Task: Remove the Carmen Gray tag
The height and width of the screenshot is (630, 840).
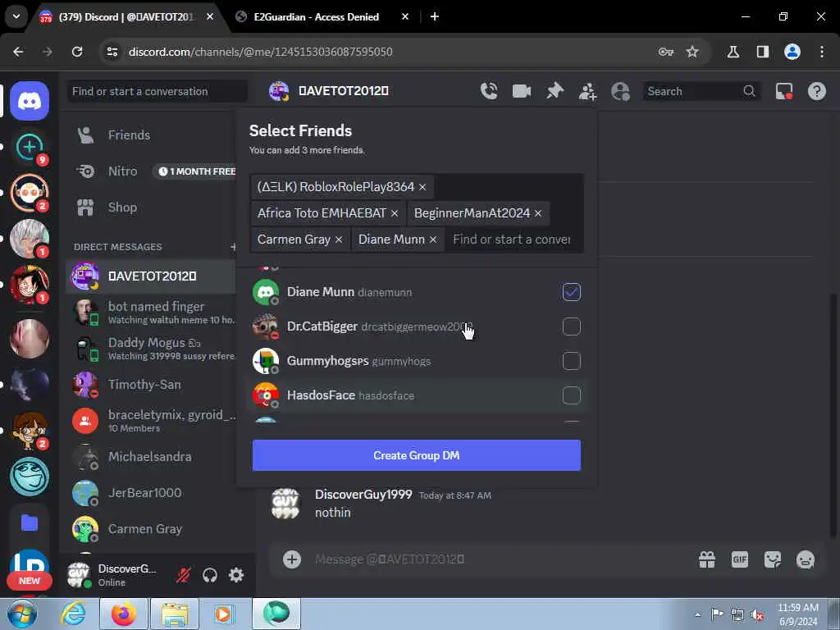Action: (339, 240)
